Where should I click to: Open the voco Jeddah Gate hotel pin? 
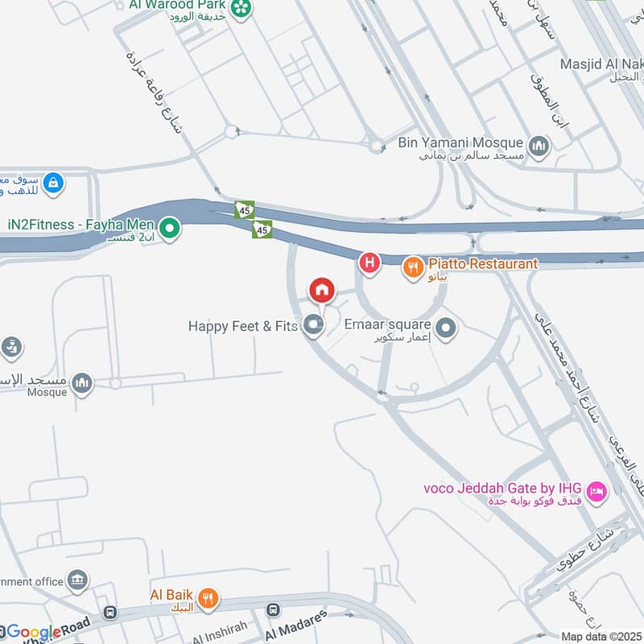[x=597, y=492]
